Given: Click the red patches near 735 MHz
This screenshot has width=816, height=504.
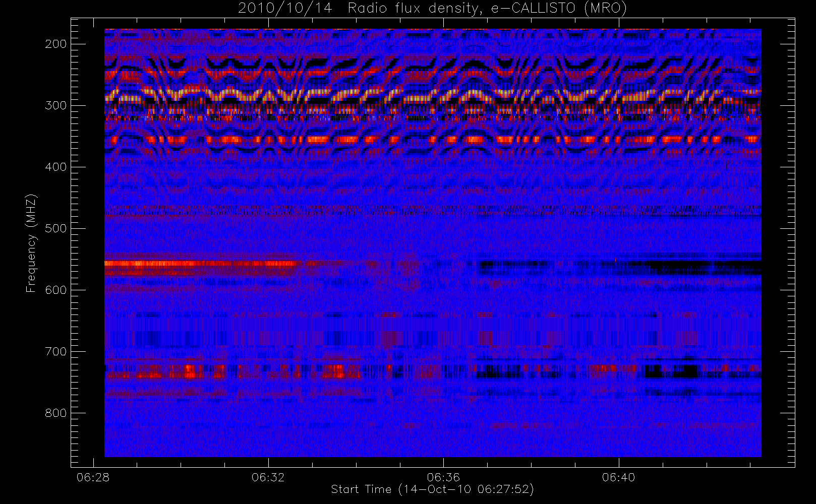Looking at the screenshot, I should (x=232, y=372).
